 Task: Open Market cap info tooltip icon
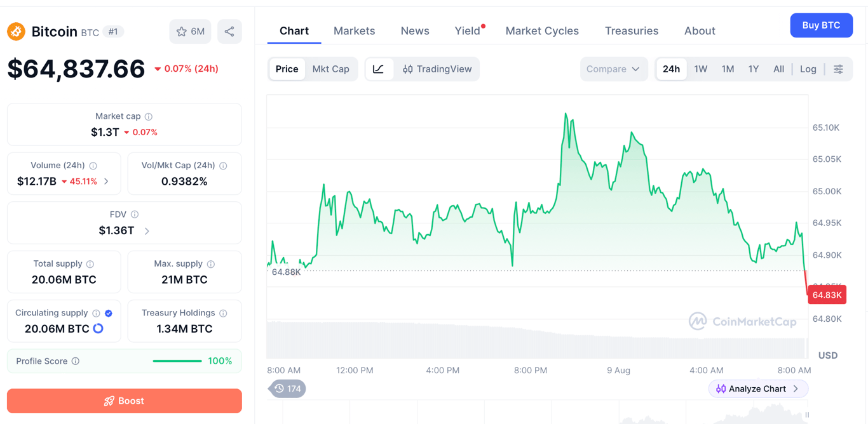149,117
